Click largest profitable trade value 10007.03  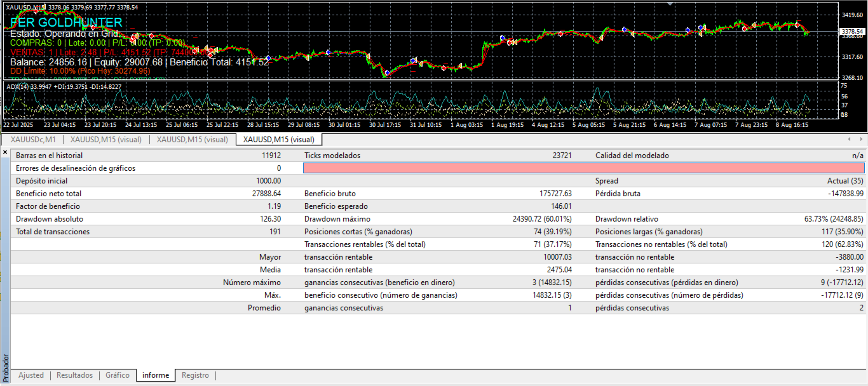pyautogui.click(x=558, y=257)
